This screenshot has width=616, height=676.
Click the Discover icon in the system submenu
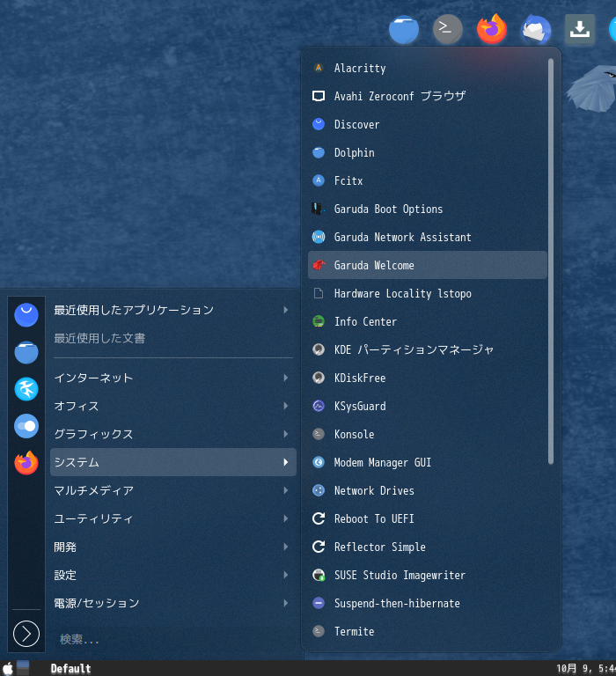[x=319, y=125]
